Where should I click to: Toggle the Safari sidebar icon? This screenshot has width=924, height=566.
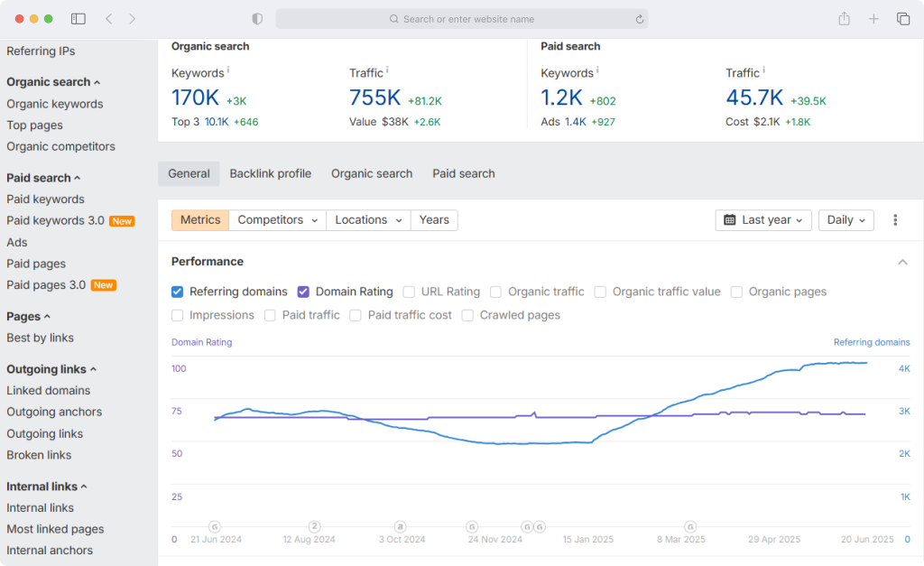(x=79, y=19)
